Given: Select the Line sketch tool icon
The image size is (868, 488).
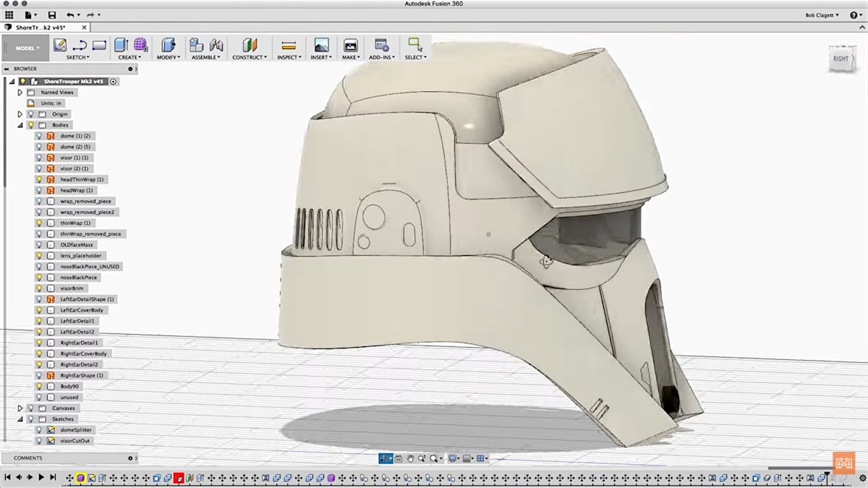Looking at the screenshot, I should (x=80, y=45).
